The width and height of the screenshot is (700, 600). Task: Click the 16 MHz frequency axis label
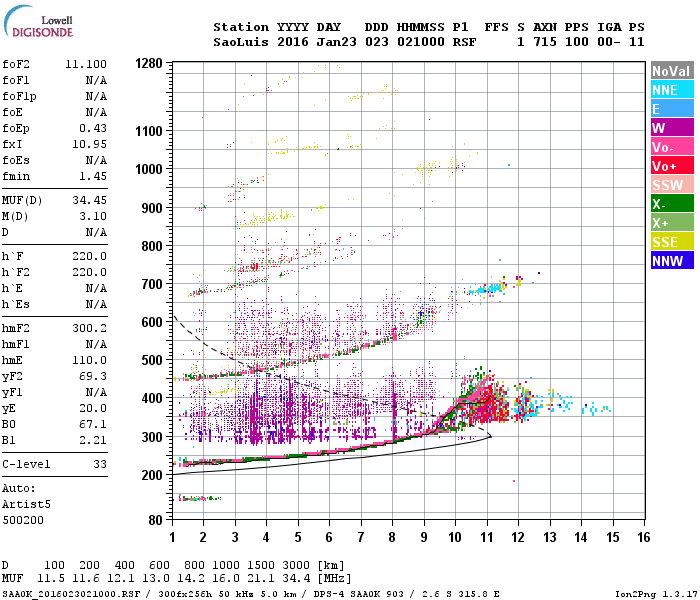(x=645, y=537)
